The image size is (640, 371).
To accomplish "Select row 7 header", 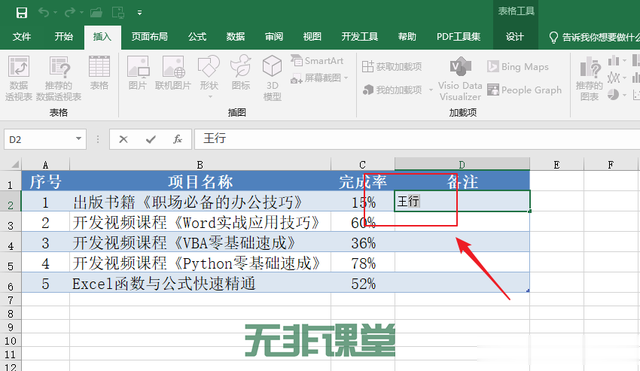I will click(x=11, y=300).
